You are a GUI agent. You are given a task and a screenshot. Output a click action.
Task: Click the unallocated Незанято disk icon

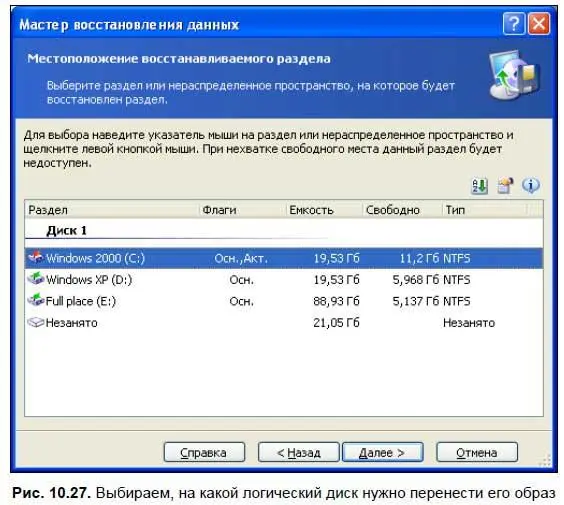click(36, 322)
